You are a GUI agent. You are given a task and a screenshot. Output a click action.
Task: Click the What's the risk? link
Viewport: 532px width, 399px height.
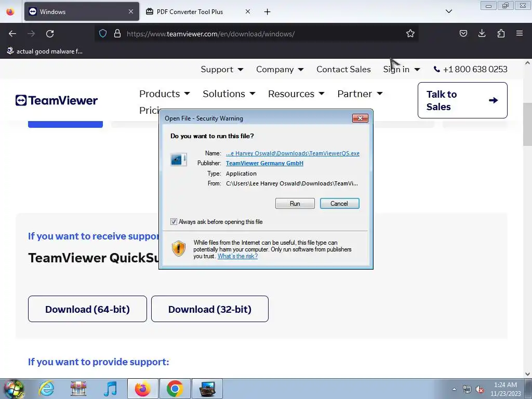tap(237, 256)
